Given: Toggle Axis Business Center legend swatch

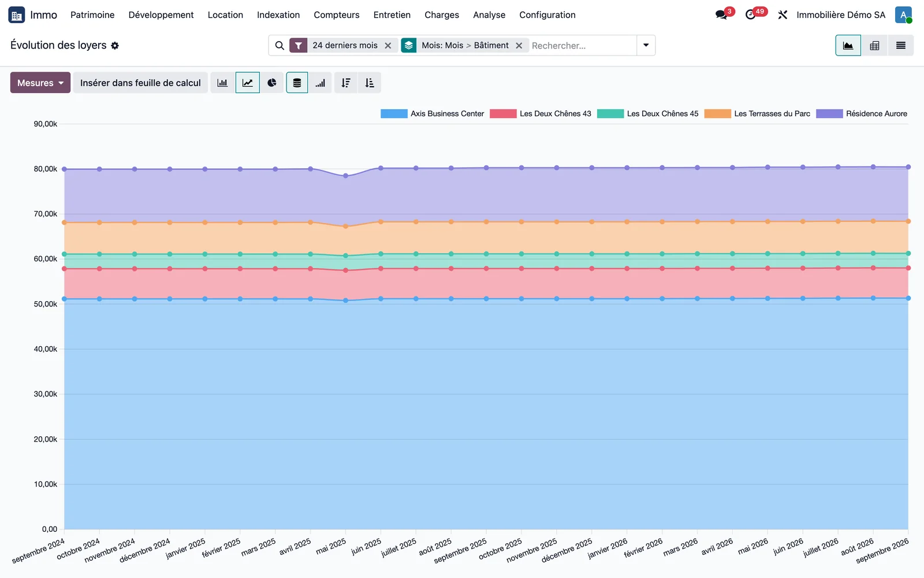Looking at the screenshot, I should coord(394,114).
